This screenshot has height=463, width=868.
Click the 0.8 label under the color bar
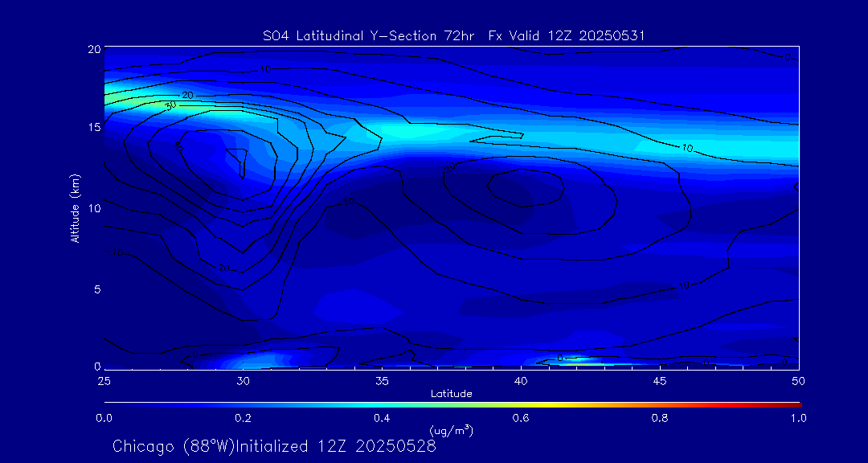pyautogui.click(x=660, y=418)
